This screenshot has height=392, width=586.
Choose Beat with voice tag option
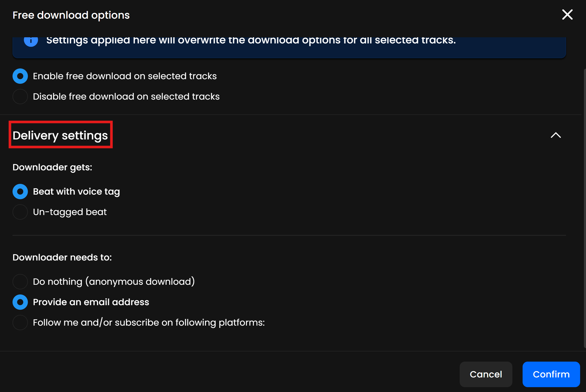click(x=20, y=192)
